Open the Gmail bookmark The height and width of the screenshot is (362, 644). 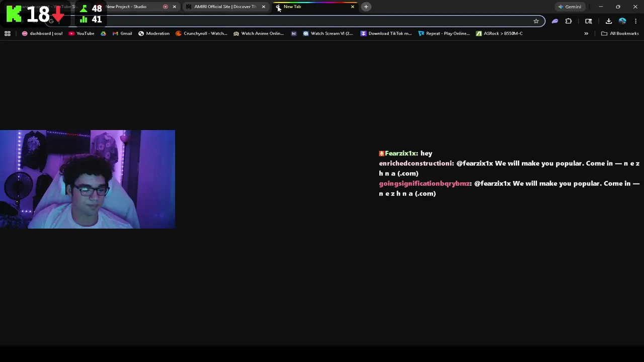[122, 33]
